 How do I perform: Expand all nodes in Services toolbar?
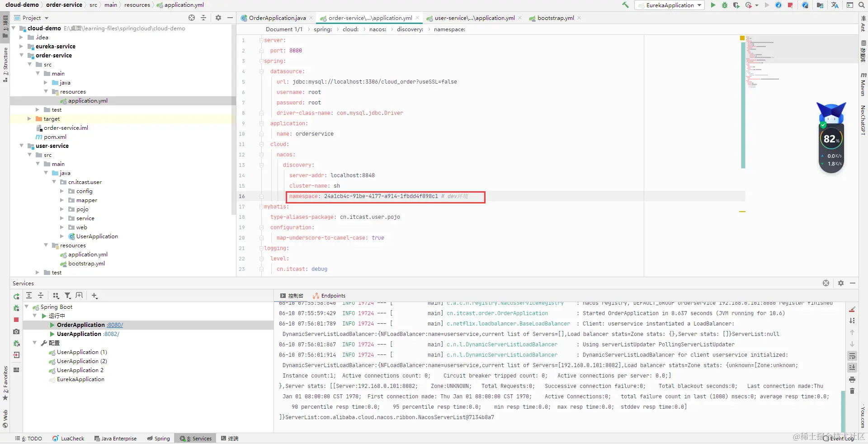point(29,295)
